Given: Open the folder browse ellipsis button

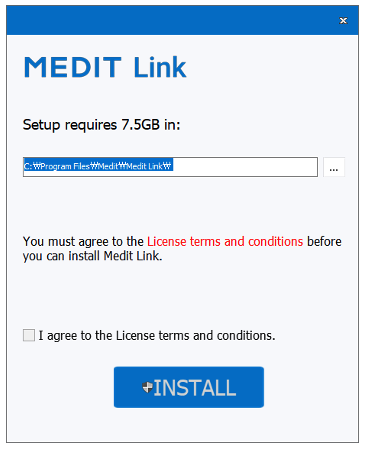Looking at the screenshot, I should [334, 167].
